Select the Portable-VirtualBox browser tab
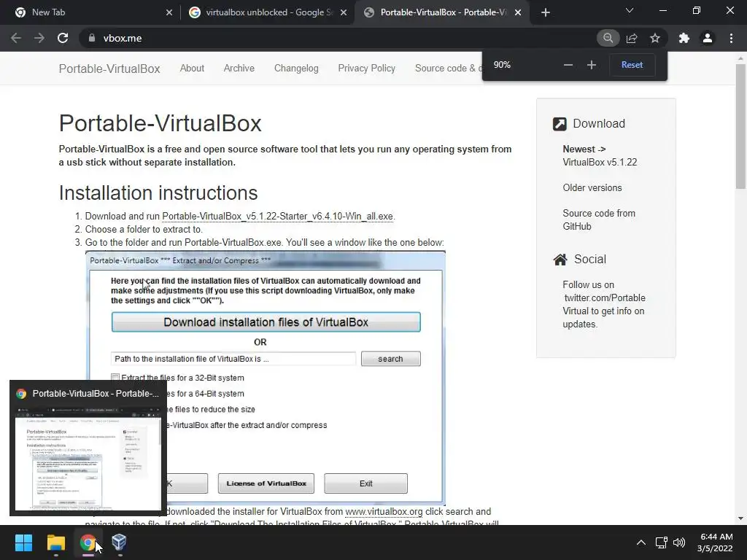 click(x=441, y=12)
